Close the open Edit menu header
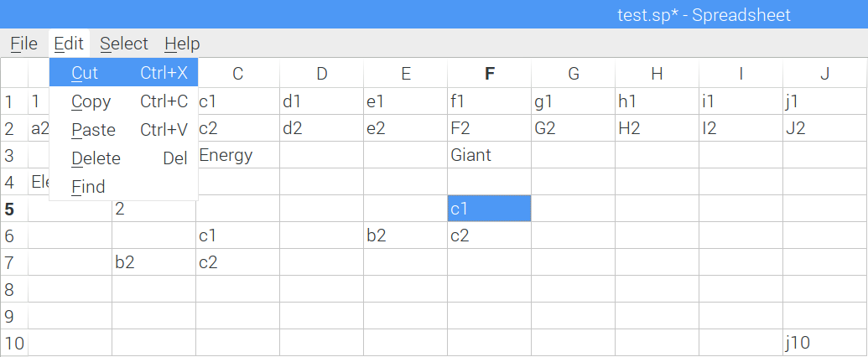 pos(69,44)
